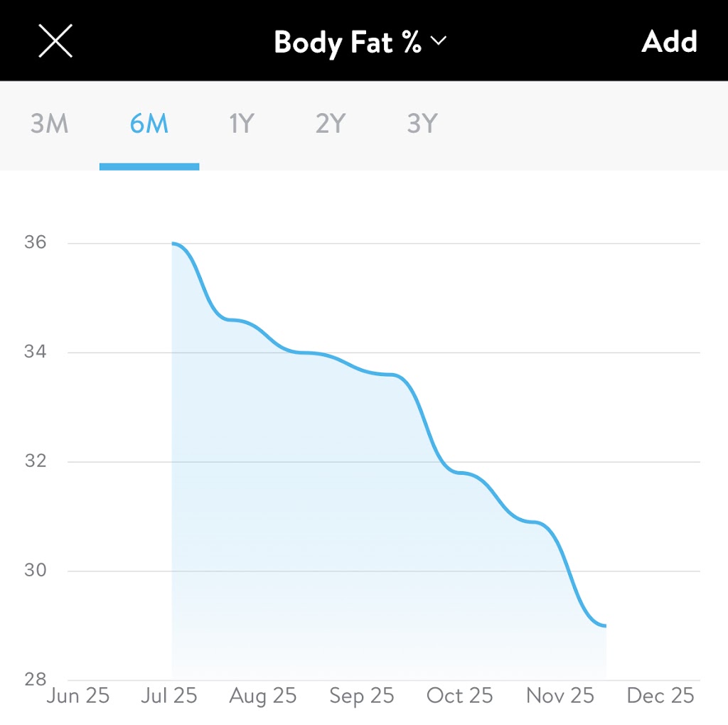Tap the Nov 25 date label
The image size is (728, 725).
(x=560, y=695)
